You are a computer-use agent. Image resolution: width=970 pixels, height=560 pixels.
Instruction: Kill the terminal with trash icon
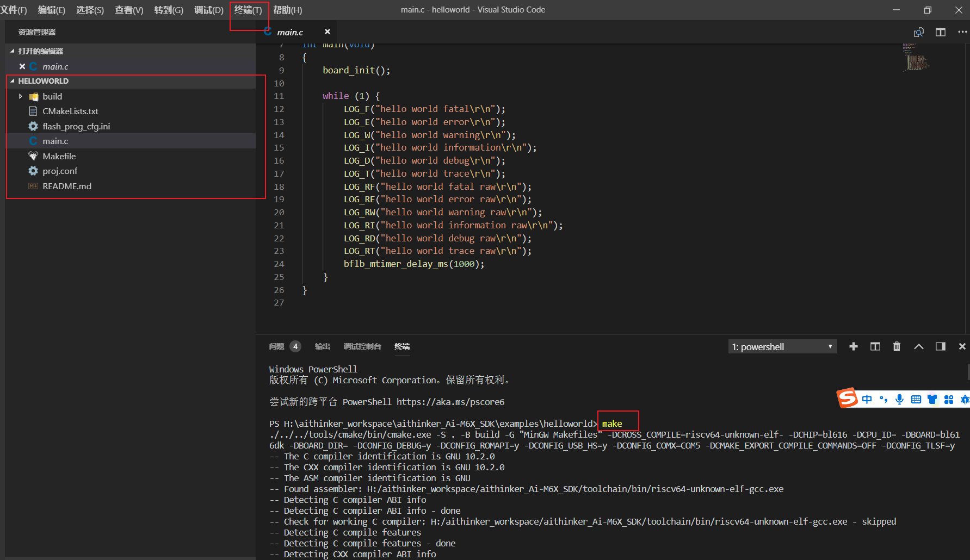897,346
